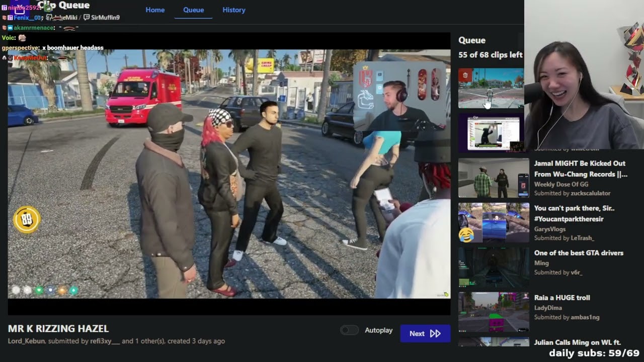Click the 'daily subs: 59/69' overlay text
644x362 pixels.
(594, 353)
